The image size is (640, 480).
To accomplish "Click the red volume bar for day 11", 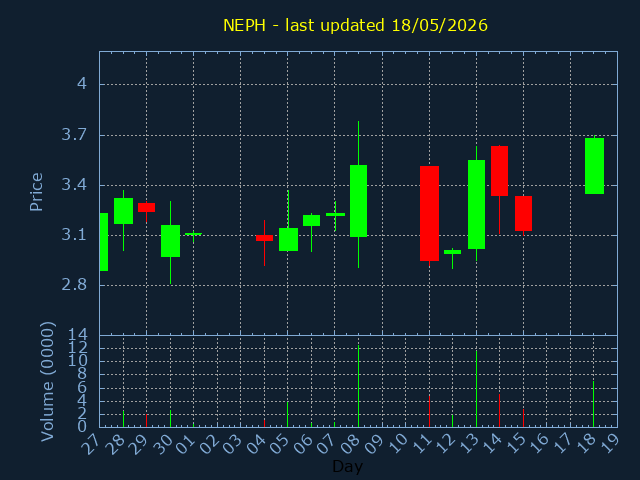I will pos(429,411).
